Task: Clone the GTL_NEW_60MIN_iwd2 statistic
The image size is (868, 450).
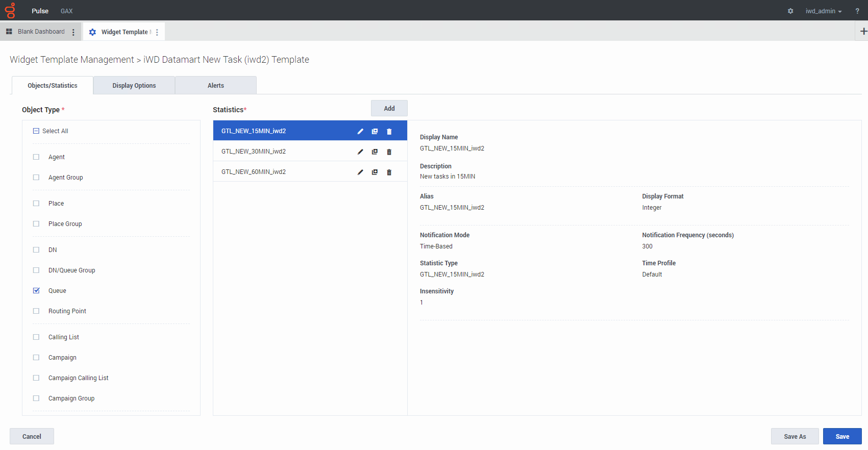Action: (x=375, y=172)
